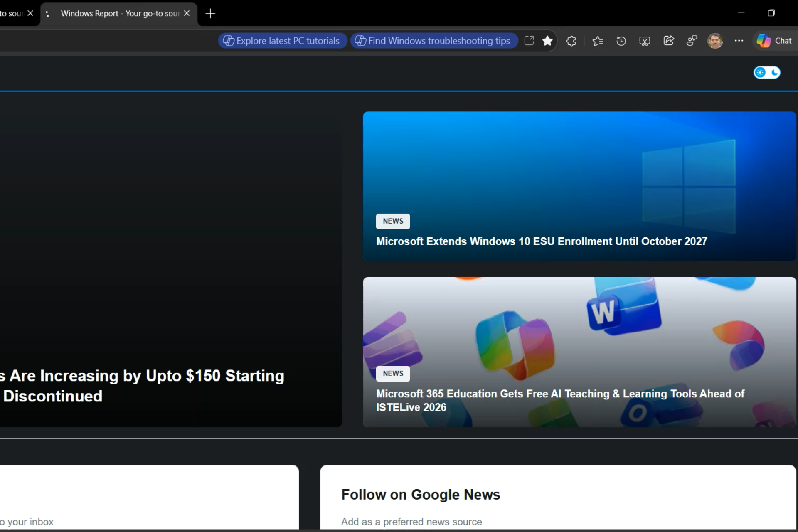The height and width of the screenshot is (532, 798).
Task: Click the Screenshot capture icon
Action: 645,41
